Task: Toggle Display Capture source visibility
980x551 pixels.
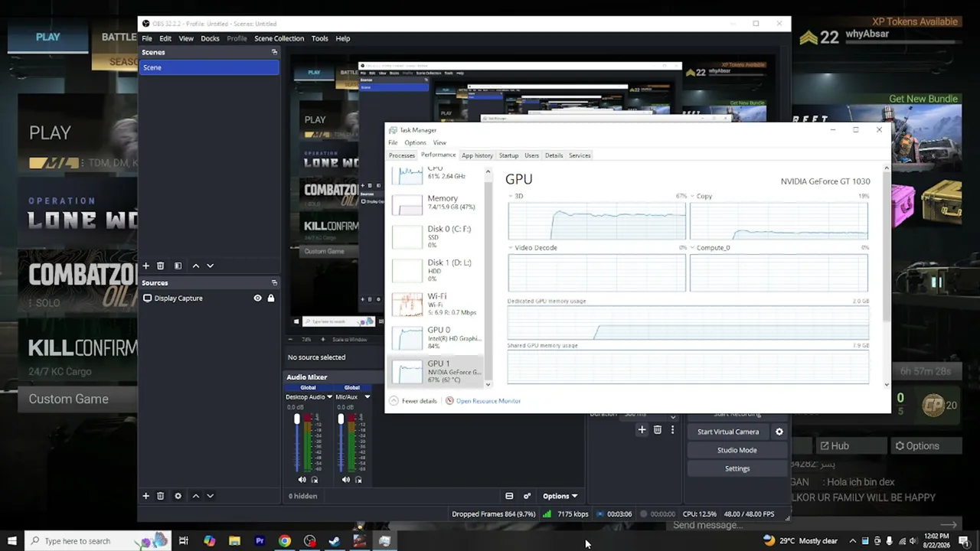Action: (x=257, y=298)
